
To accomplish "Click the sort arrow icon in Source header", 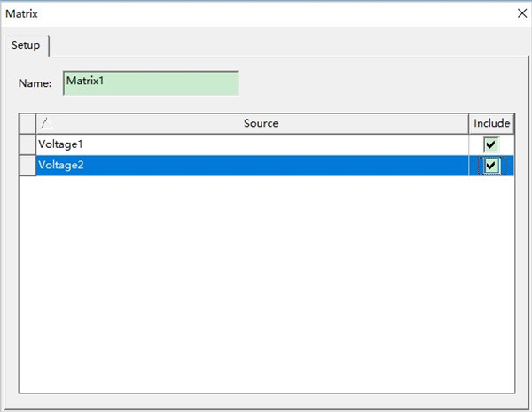I will point(43,124).
